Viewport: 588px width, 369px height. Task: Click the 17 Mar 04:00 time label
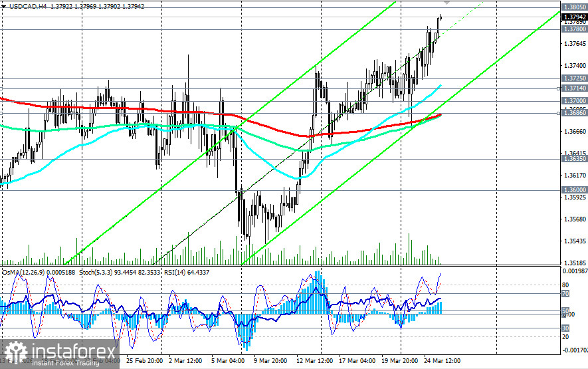click(x=357, y=361)
